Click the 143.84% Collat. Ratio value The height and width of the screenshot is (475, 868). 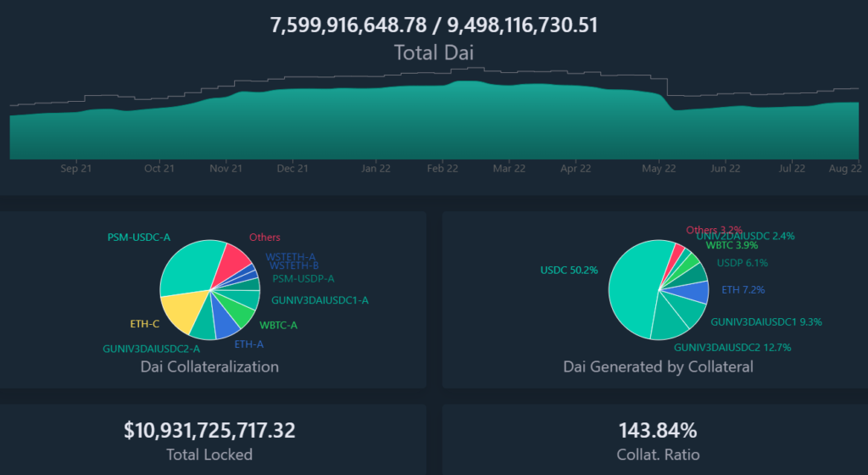tap(658, 431)
